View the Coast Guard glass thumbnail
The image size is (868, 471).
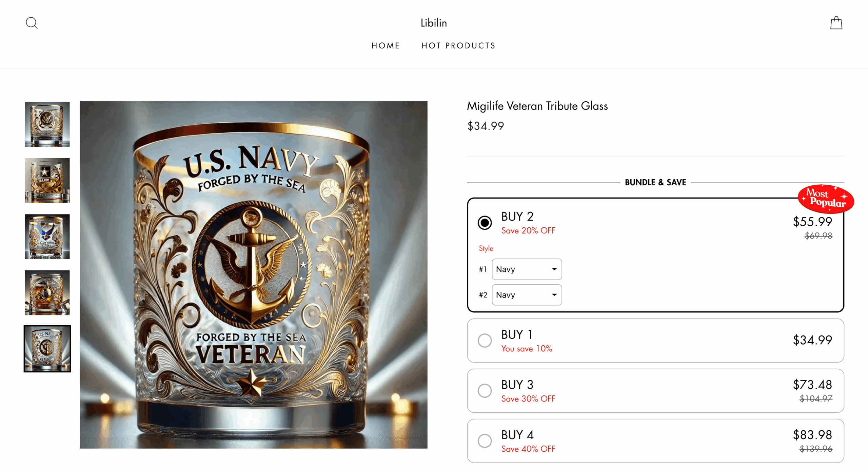[47, 124]
